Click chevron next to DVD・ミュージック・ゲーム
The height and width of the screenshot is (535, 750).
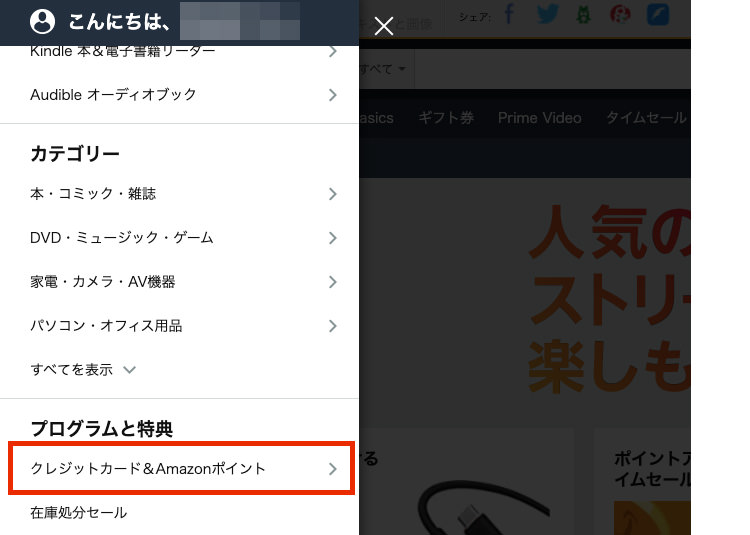pos(333,238)
